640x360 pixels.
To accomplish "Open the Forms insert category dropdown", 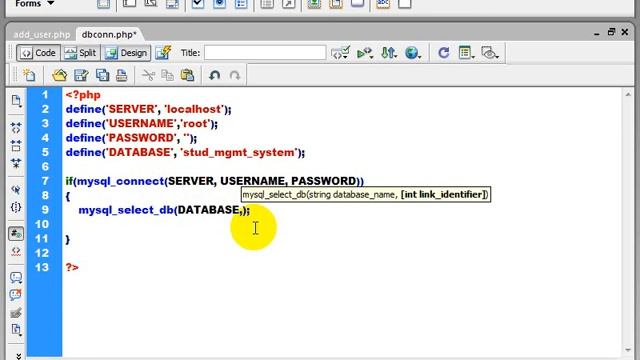I will click(35, 4).
